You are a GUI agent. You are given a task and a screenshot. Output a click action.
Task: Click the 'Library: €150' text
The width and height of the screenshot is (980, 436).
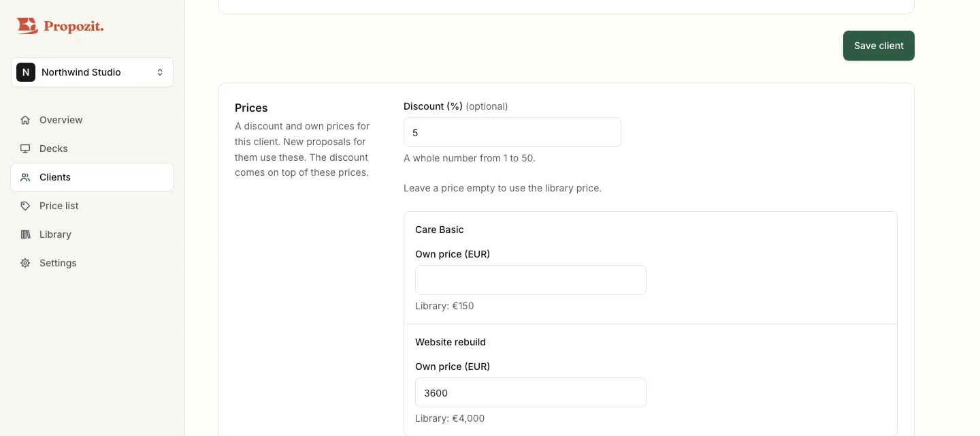coord(444,306)
